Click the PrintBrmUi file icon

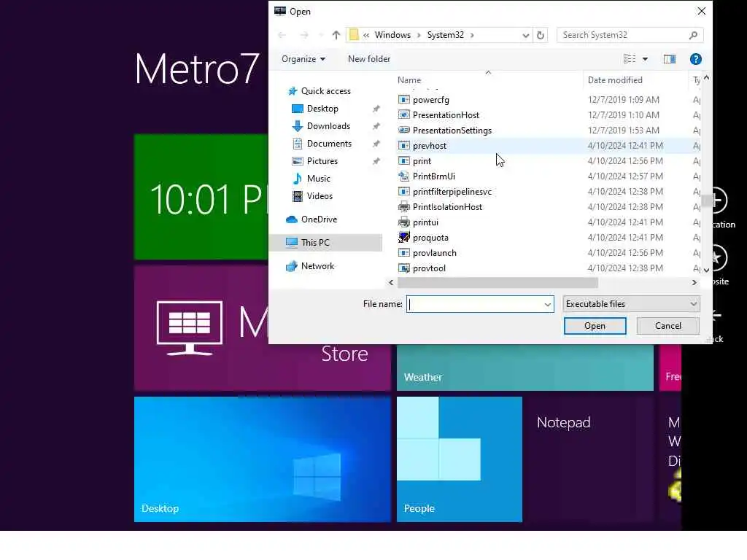(x=403, y=176)
